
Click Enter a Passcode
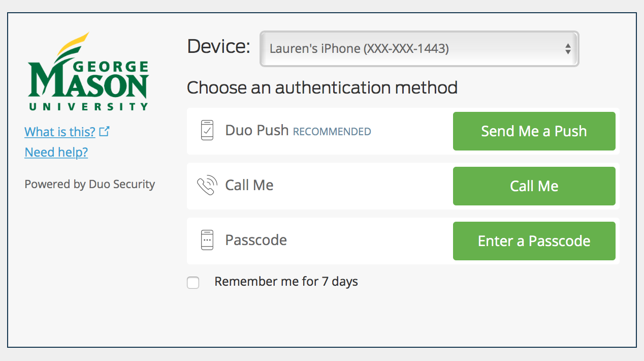click(534, 240)
